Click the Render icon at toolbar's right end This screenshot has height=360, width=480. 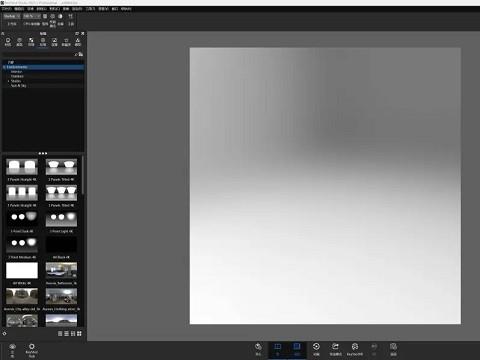coord(393,349)
